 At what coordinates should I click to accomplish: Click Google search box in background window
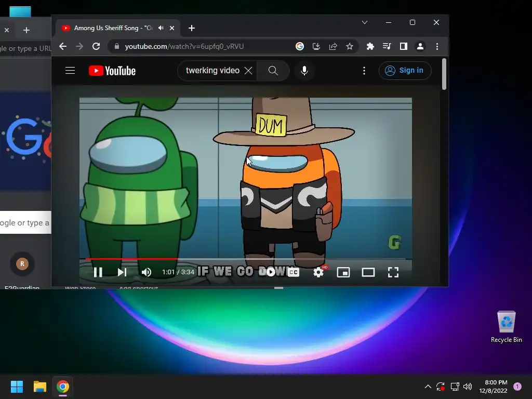coord(25,222)
